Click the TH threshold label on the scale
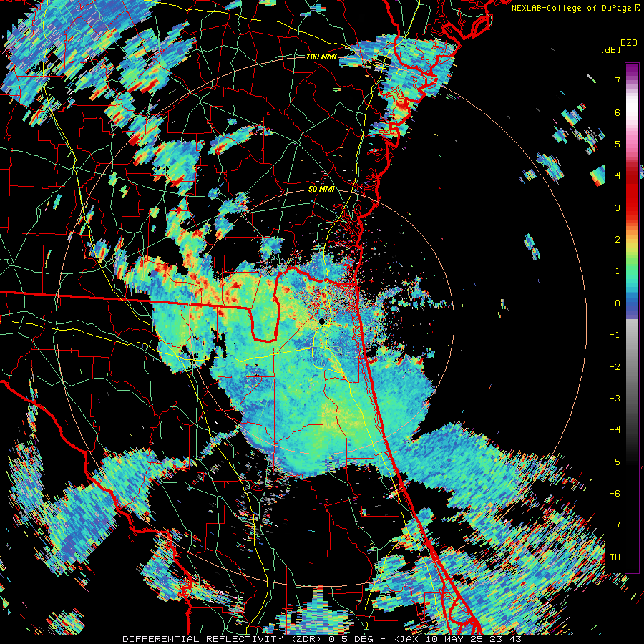Image resolution: width=644 pixels, height=644 pixels. [x=615, y=557]
